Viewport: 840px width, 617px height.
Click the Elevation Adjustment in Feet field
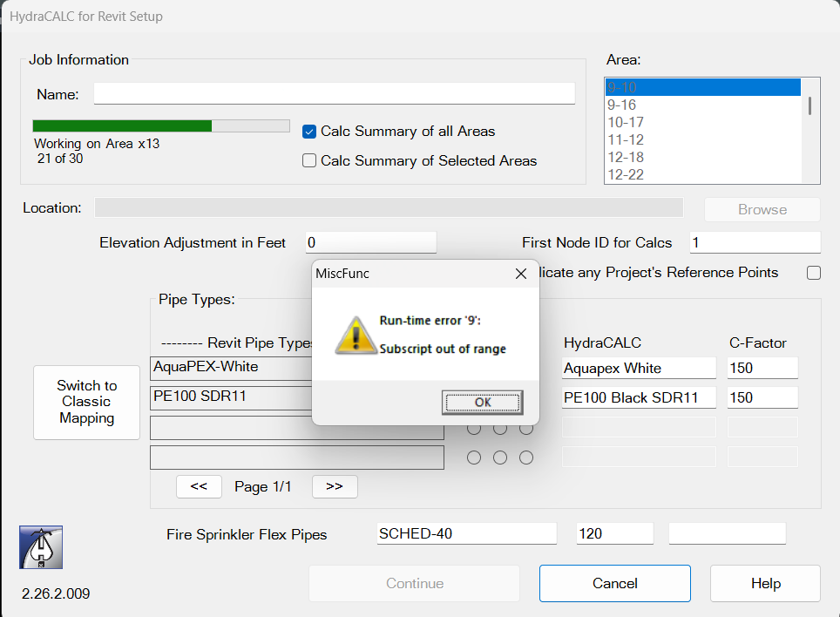click(370, 243)
